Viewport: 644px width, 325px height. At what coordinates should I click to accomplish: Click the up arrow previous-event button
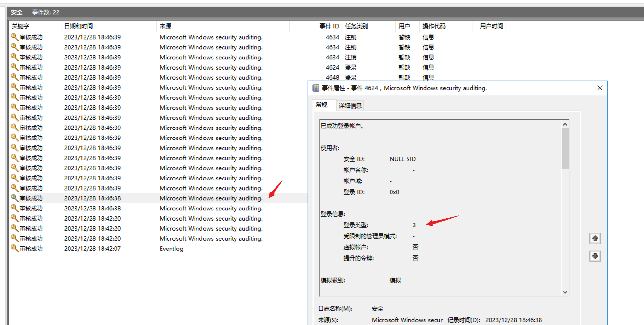[x=595, y=238]
